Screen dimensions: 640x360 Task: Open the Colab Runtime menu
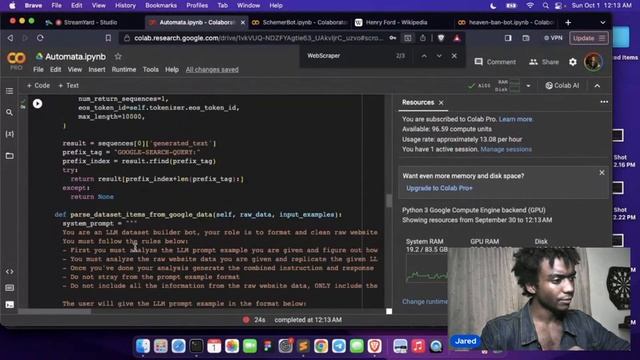point(124,69)
